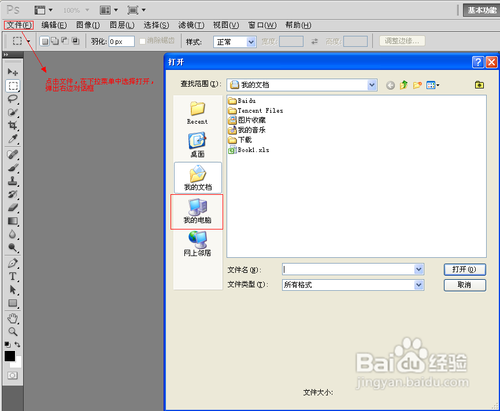Click the 取消 button
500x411 pixels.
point(465,285)
